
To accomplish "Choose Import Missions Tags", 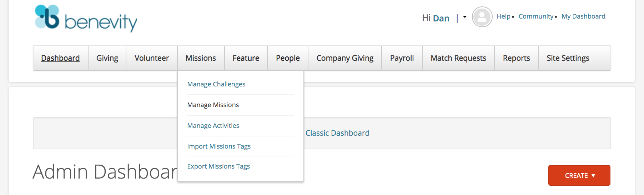I will point(219,146).
